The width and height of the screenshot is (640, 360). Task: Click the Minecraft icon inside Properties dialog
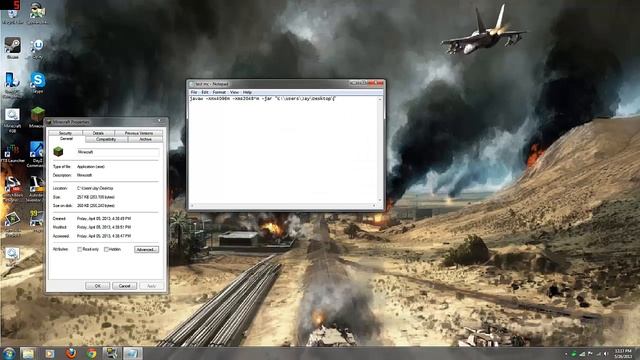[x=58, y=152]
